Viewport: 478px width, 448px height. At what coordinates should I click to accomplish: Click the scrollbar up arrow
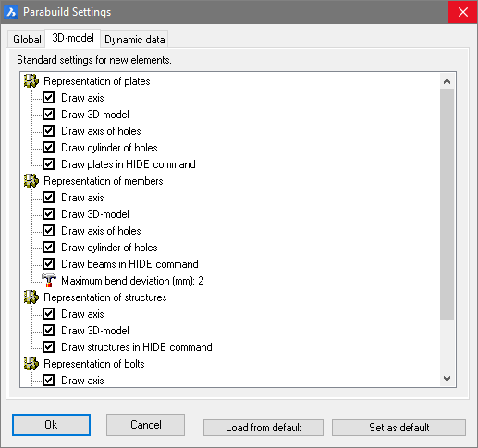tap(447, 81)
